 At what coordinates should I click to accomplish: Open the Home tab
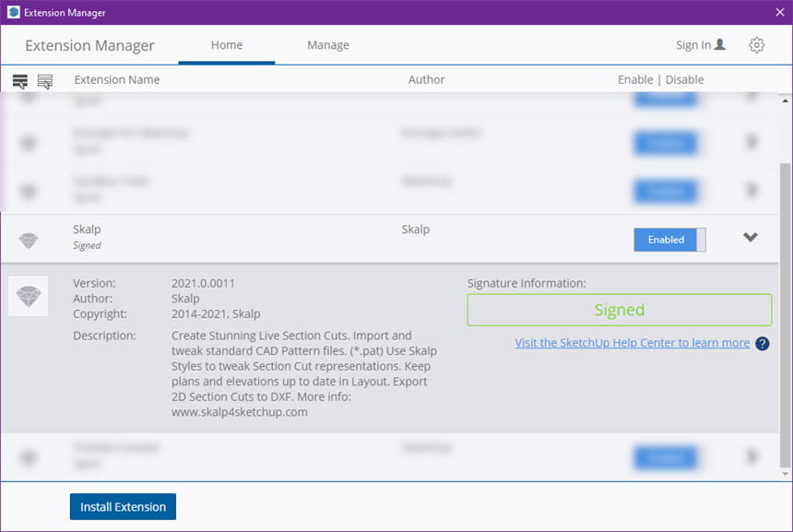point(227,45)
